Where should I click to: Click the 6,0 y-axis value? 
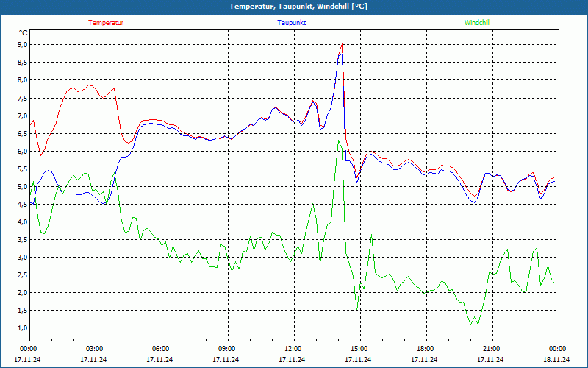tap(23, 151)
